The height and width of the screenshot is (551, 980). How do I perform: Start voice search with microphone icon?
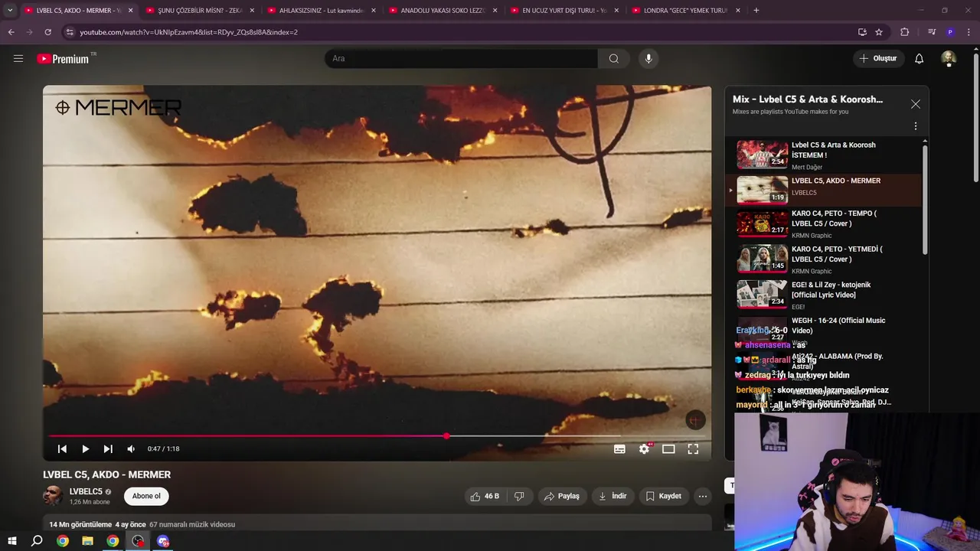point(648,58)
